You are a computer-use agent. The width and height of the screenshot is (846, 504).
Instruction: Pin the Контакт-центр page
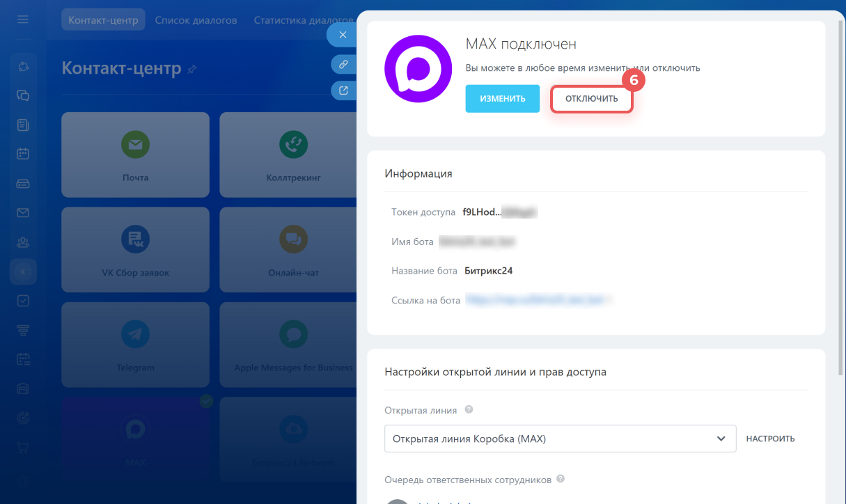[192, 69]
